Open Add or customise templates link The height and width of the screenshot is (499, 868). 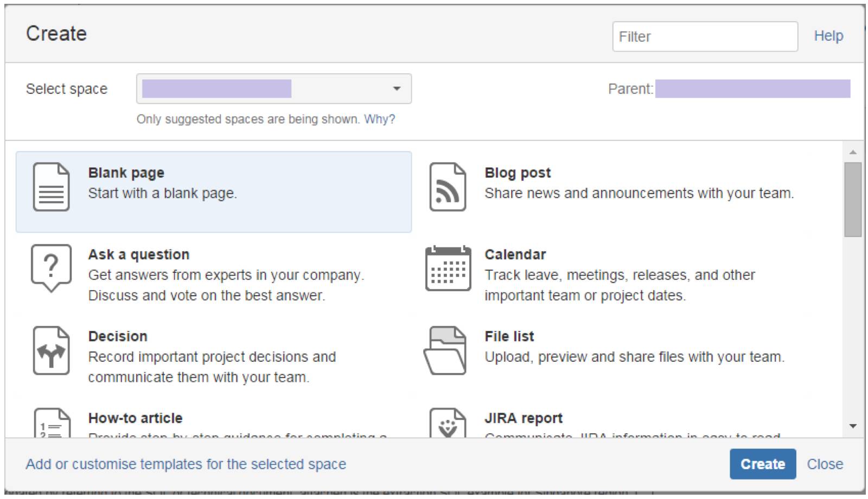(x=186, y=464)
